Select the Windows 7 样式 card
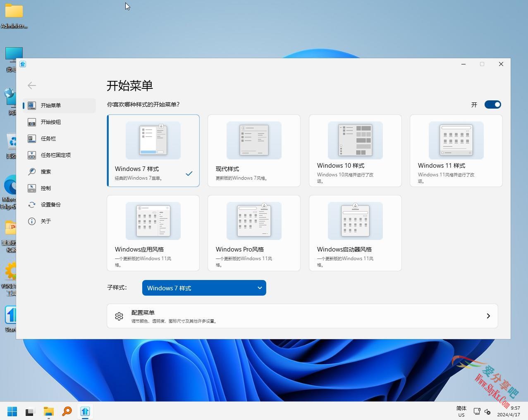The image size is (528, 420). [153, 151]
